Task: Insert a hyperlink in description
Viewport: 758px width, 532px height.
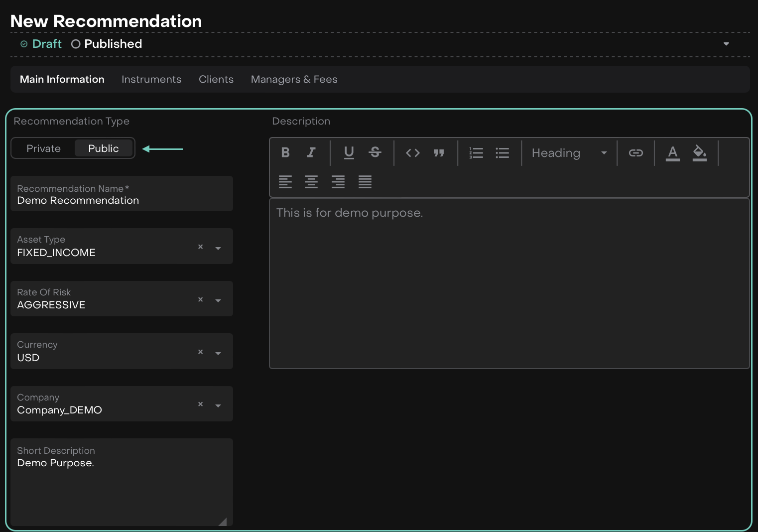Action: (x=635, y=152)
